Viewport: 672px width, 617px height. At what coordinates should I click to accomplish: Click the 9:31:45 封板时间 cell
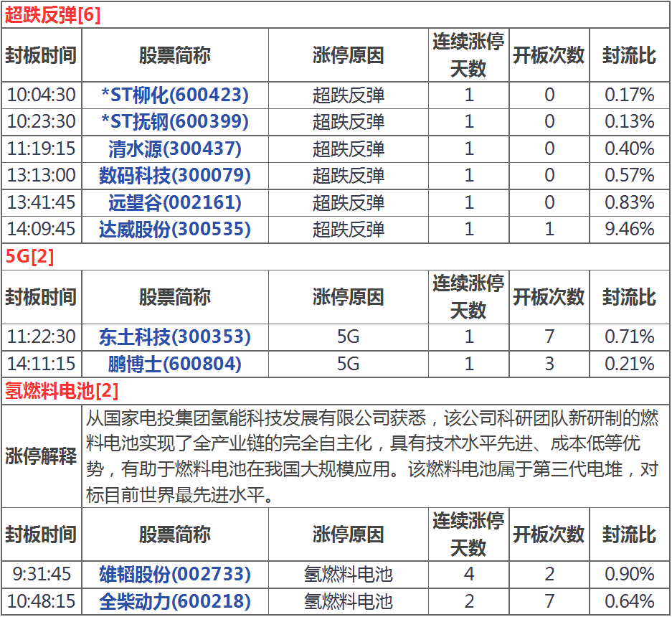click(41, 574)
